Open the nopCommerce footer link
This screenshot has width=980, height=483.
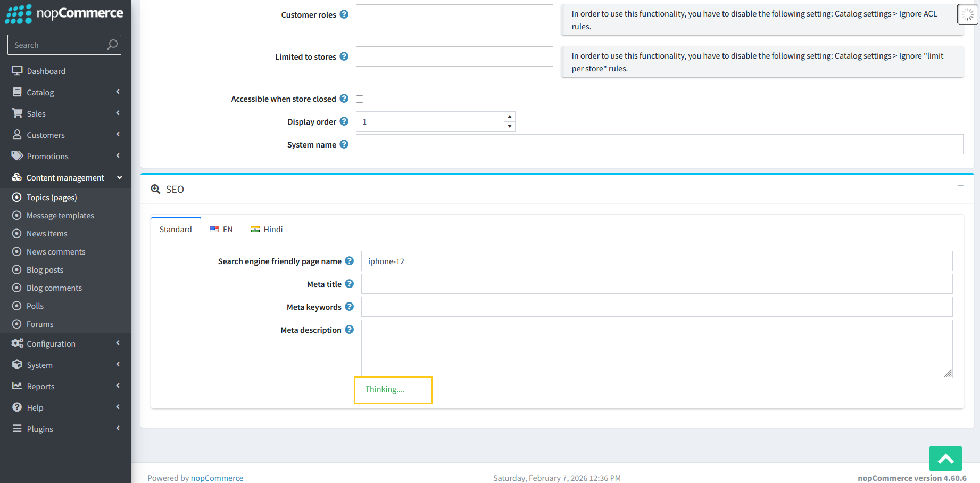coord(217,478)
